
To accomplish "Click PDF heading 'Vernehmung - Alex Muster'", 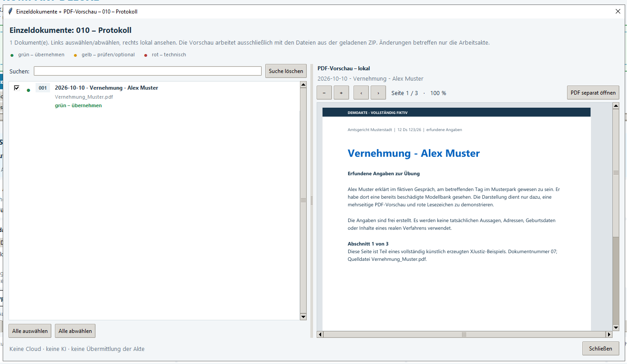I will tap(413, 153).
